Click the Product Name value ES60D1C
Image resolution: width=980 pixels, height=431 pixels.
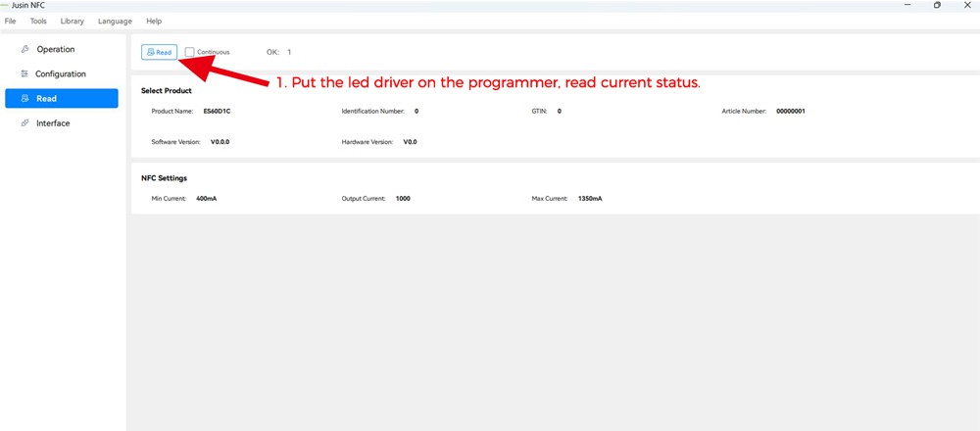[217, 112]
